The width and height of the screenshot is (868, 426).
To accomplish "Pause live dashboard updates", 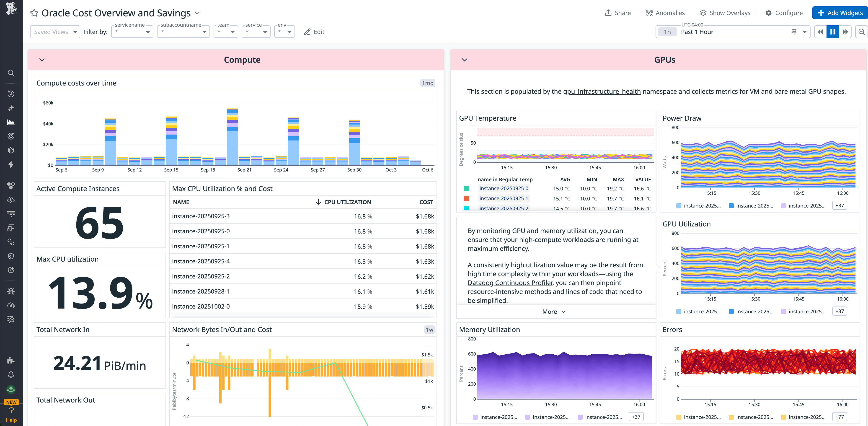I will pyautogui.click(x=833, y=31).
